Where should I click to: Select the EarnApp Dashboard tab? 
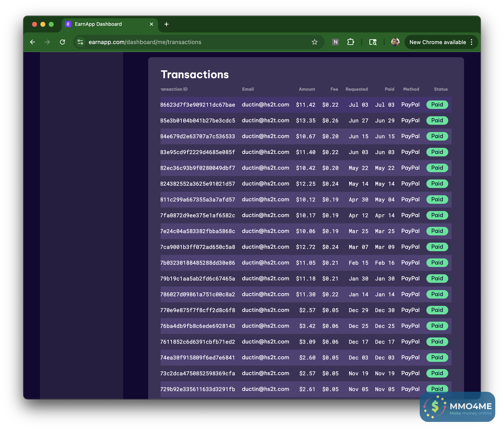point(98,24)
